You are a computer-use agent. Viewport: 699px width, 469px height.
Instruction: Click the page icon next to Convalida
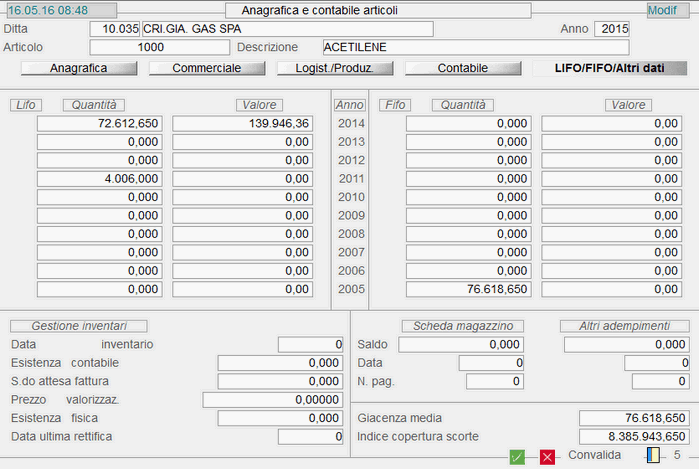(653, 455)
